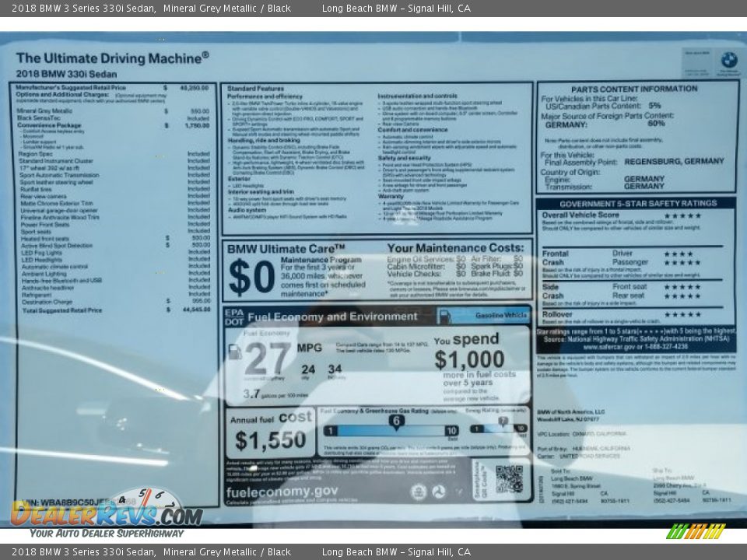Click the large $0 BMW Ultimate Care text
747x560 pixels.
251,278
